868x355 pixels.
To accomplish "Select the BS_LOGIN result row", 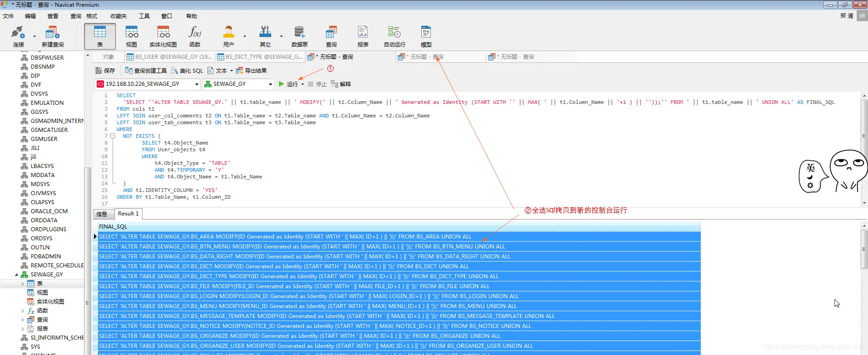I will [399, 296].
